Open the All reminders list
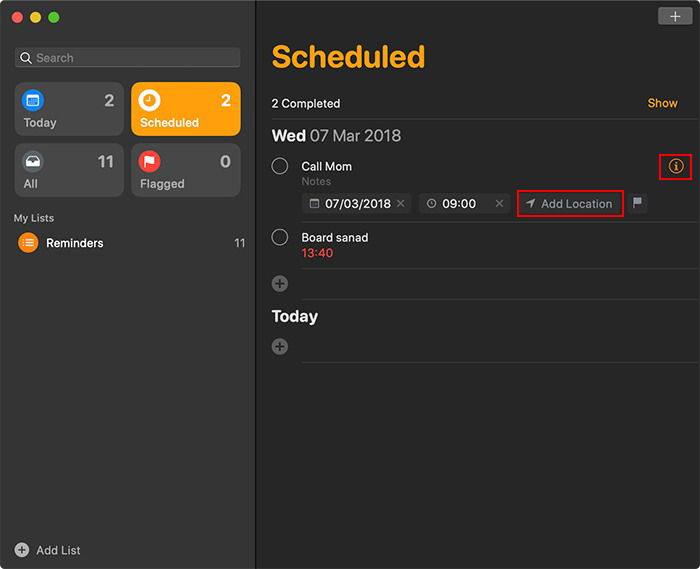 [69, 170]
